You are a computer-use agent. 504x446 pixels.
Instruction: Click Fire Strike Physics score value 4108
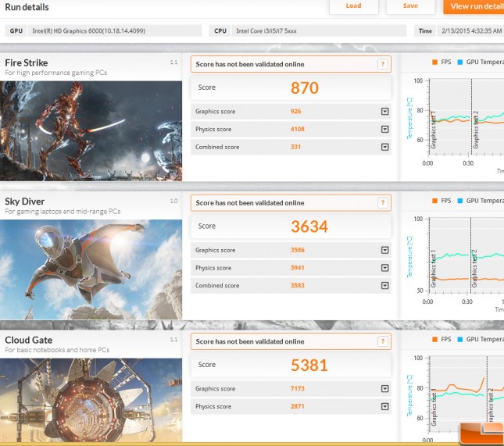tap(298, 129)
